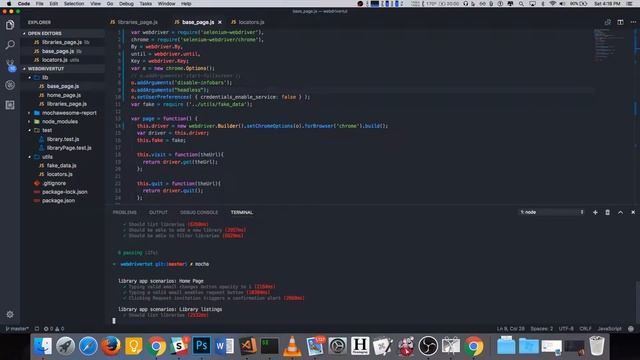640x360 pixels.
Task: Switch to the DEBUG CONSOLE panel tab
Action: 199,212
